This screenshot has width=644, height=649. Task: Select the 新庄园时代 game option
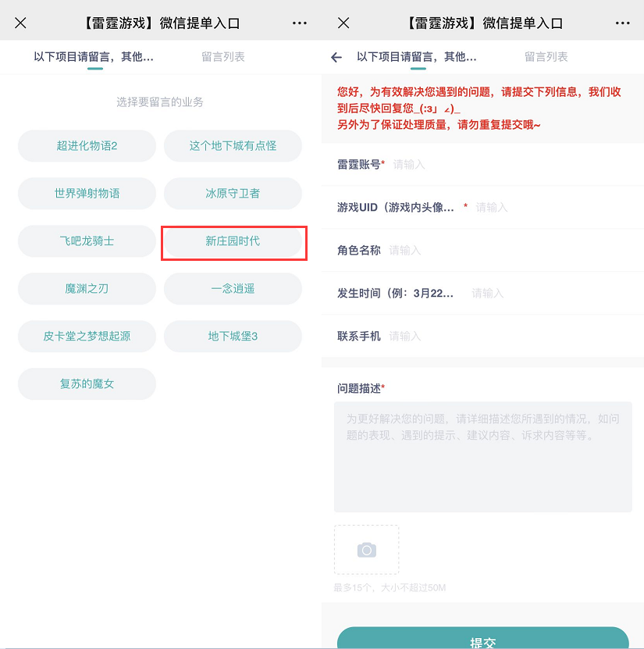tap(233, 241)
